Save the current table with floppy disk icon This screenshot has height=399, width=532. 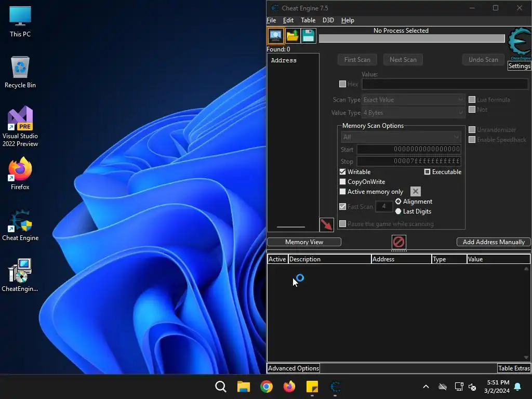click(x=308, y=36)
